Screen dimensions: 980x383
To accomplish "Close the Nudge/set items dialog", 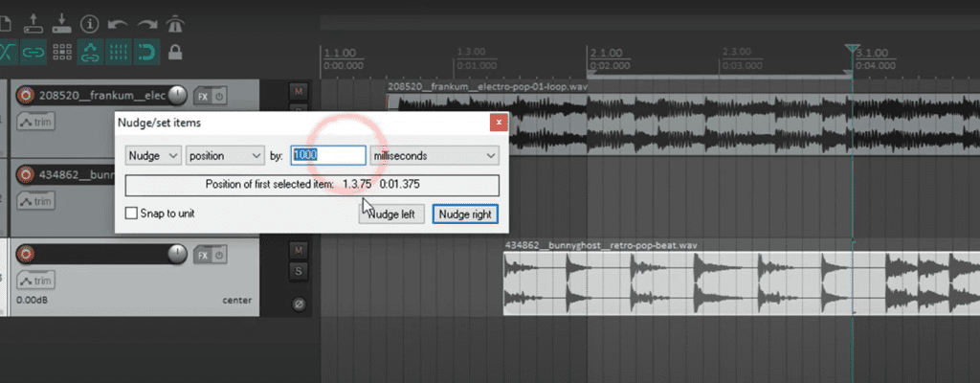I will pyautogui.click(x=498, y=124).
